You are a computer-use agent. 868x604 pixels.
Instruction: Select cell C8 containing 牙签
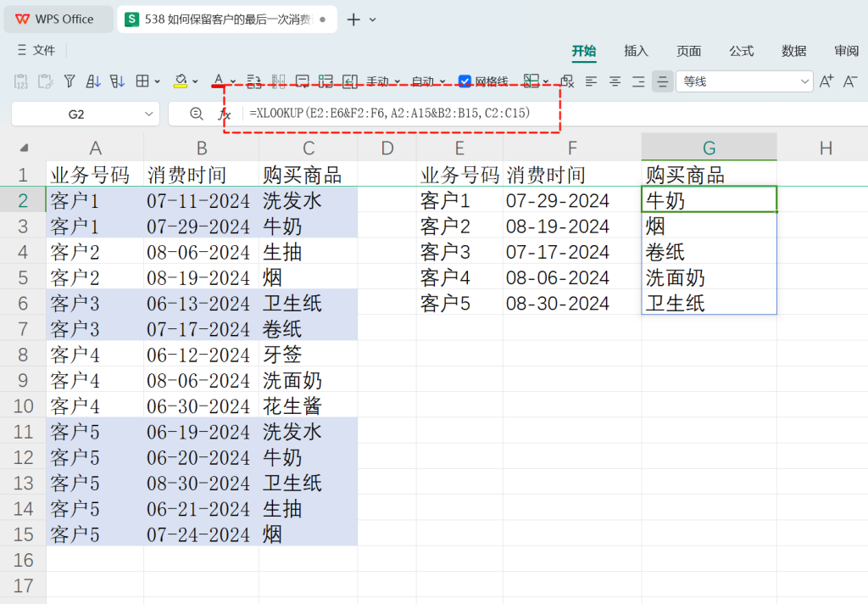click(308, 354)
